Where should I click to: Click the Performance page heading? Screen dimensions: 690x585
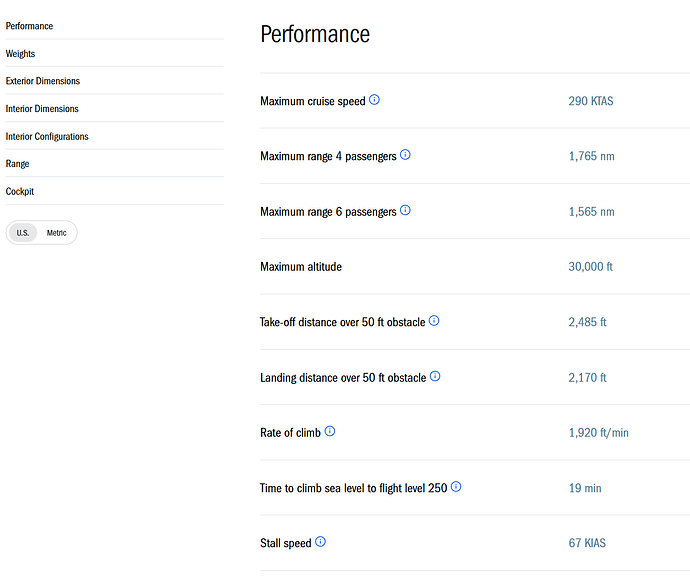[x=315, y=34]
